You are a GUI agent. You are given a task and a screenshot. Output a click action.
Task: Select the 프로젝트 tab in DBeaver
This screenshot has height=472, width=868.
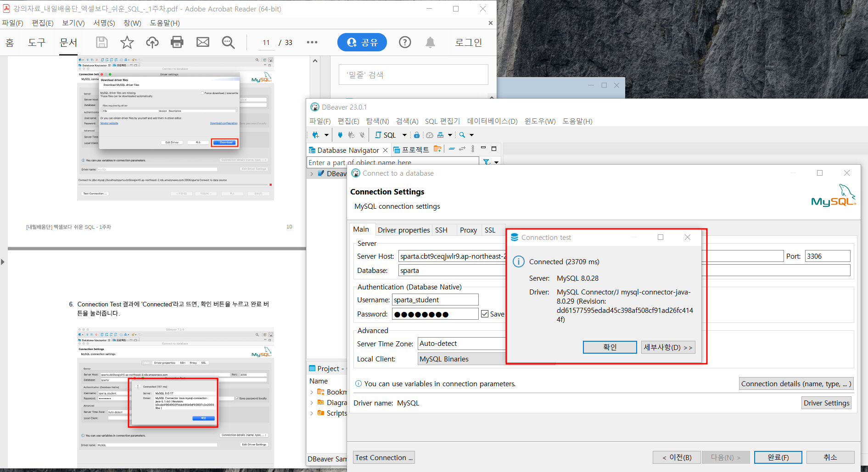[x=411, y=150]
